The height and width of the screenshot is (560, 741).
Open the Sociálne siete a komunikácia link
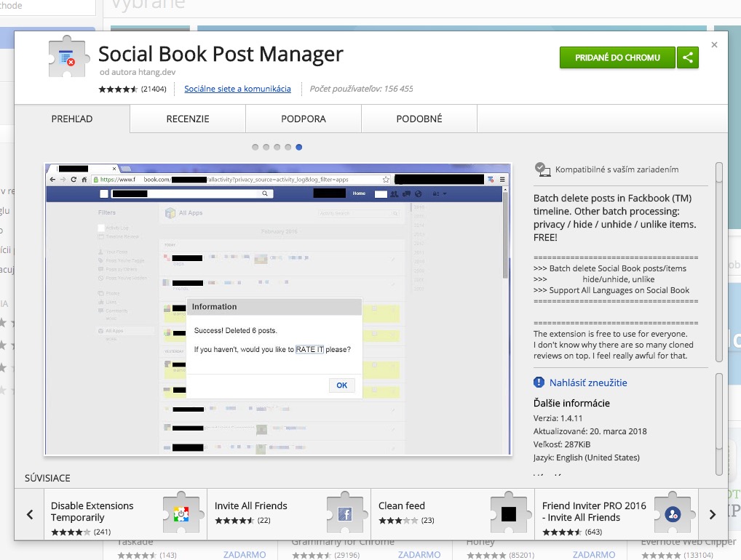(x=237, y=89)
